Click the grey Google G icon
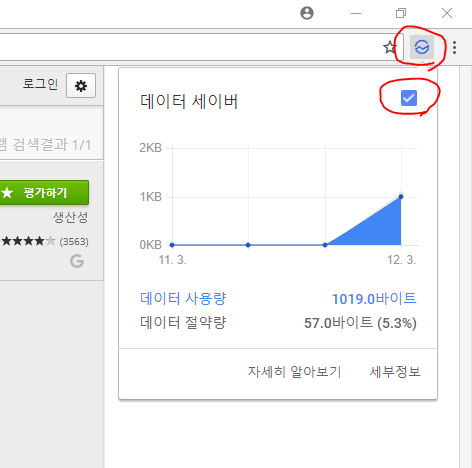The height and width of the screenshot is (468, 472). coord(77,261)
